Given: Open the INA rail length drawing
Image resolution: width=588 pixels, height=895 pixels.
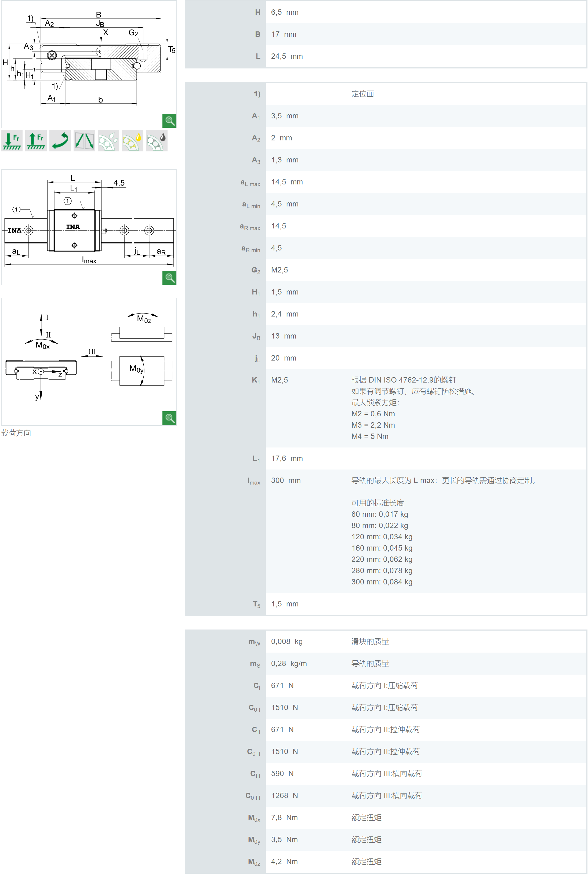Looking at the screenshot, I should coord(89,227).
